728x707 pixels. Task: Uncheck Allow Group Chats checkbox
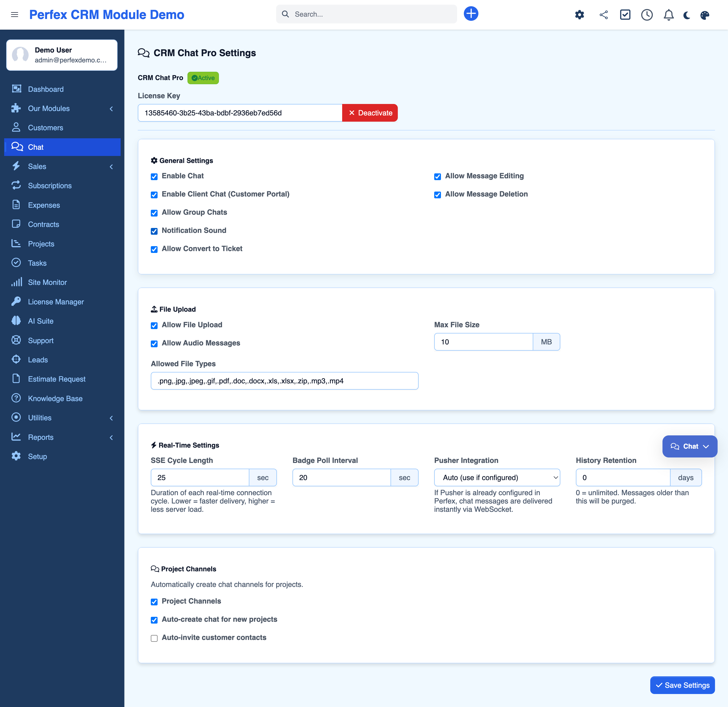pos(154,213)
